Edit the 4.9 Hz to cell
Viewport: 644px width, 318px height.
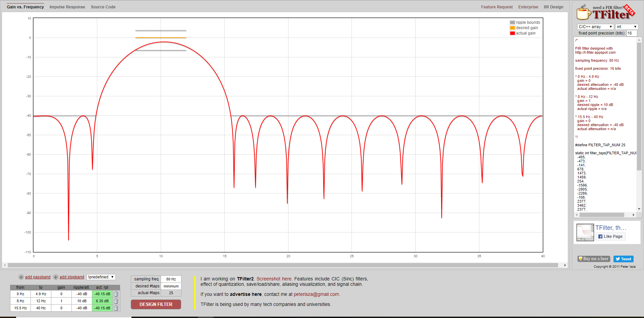pyautogui.click(x=41, y=294)
